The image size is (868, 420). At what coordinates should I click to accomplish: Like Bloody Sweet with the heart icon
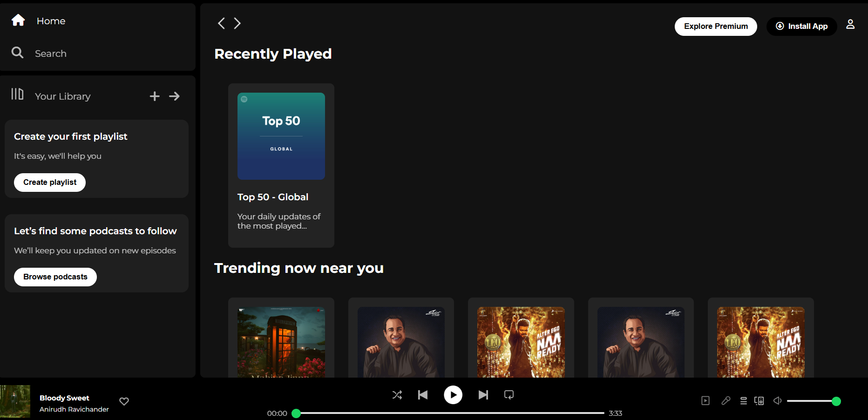tap(124, 401)
